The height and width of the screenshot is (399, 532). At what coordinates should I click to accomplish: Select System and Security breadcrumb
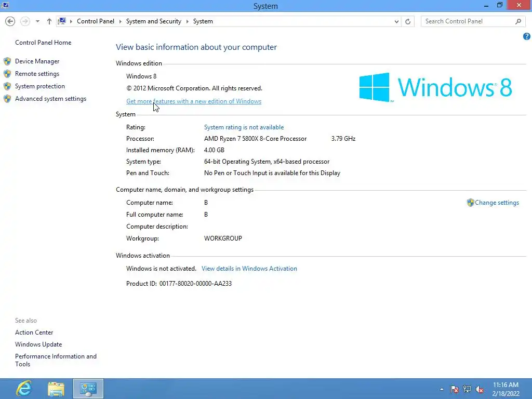tap(154, 21)
